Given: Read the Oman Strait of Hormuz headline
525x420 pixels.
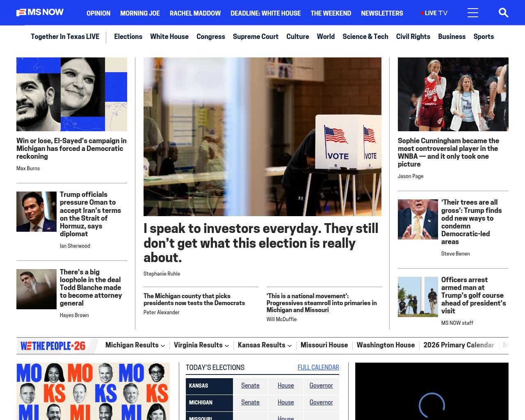Looking at the screenshot, I should [x=91, y=214].
